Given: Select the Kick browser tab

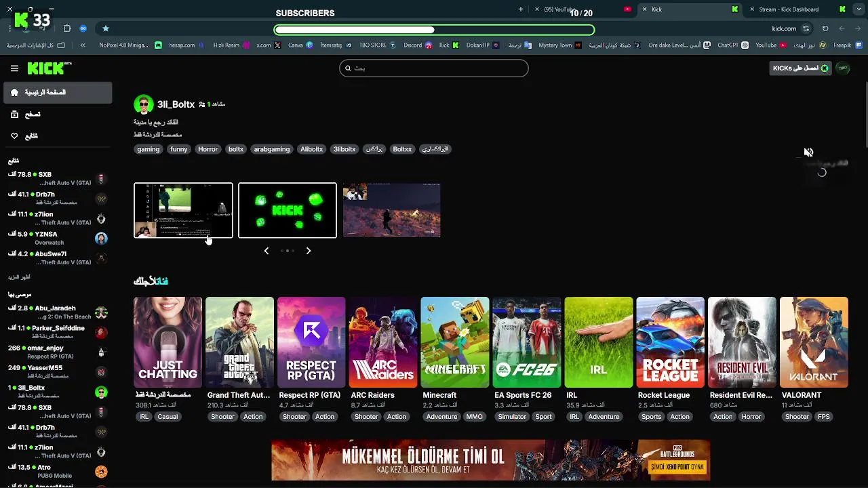Looking at the screenshot, I should (690, 9).
